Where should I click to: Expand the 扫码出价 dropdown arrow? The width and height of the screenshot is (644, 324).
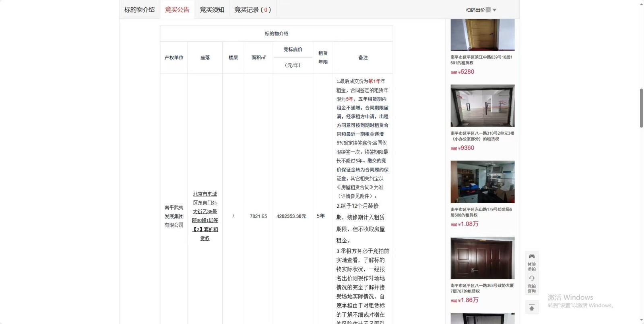[495, 10]
